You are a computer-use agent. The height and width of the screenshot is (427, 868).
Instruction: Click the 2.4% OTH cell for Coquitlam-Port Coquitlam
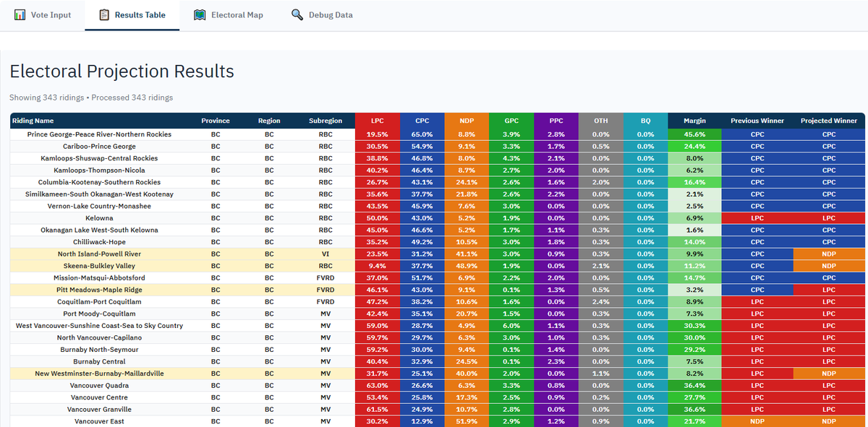(x=601, y=301)
